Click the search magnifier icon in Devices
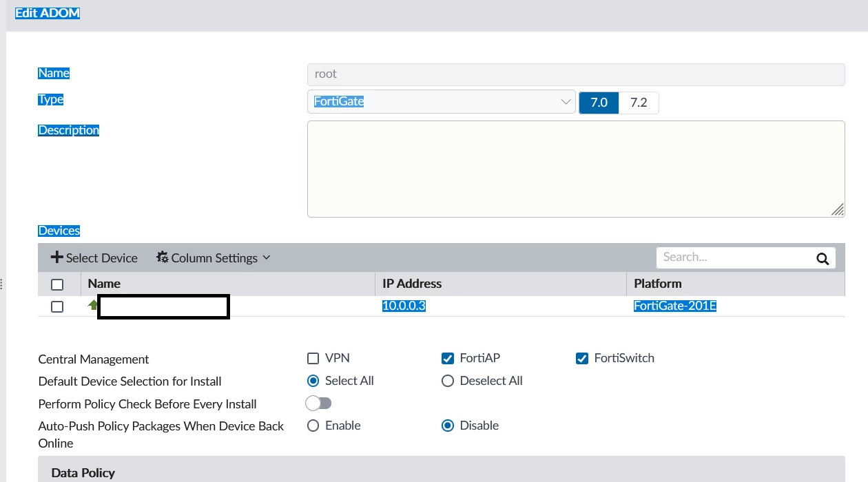Viewport: 868px width, 482px height. tap(822, 258)
